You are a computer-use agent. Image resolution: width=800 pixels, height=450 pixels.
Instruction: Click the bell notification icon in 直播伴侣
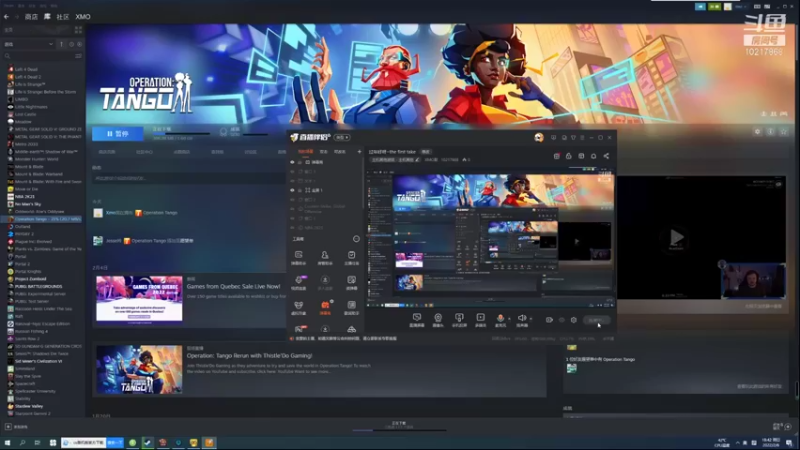coord(593,156)
